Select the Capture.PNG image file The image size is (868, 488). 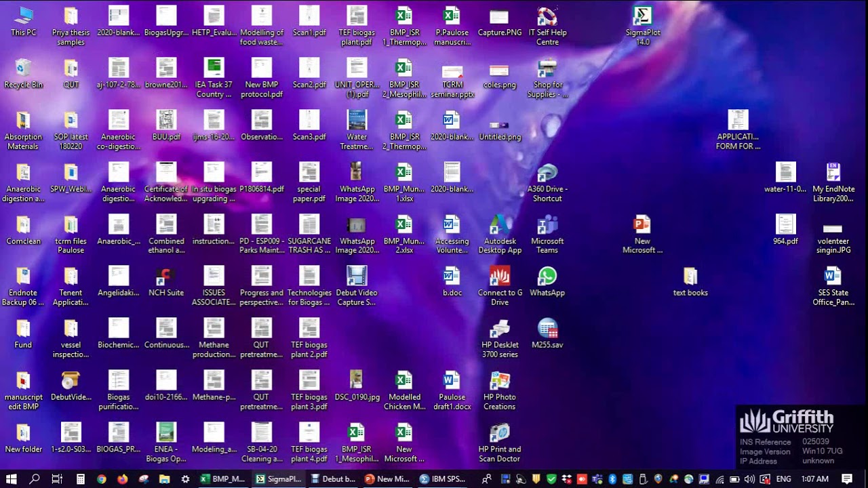pos(500,22)
